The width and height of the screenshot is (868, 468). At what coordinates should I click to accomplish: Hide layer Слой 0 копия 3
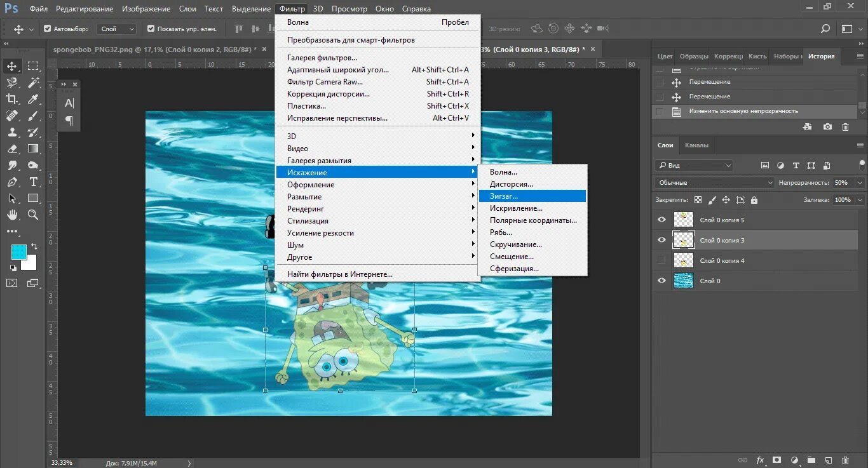(661, 240)
